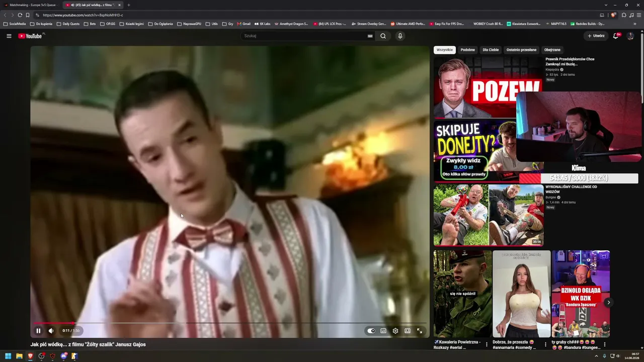
Task: Open more options for 'Dobrze, że przeszła' Short
Action: (x=545, y=344)
